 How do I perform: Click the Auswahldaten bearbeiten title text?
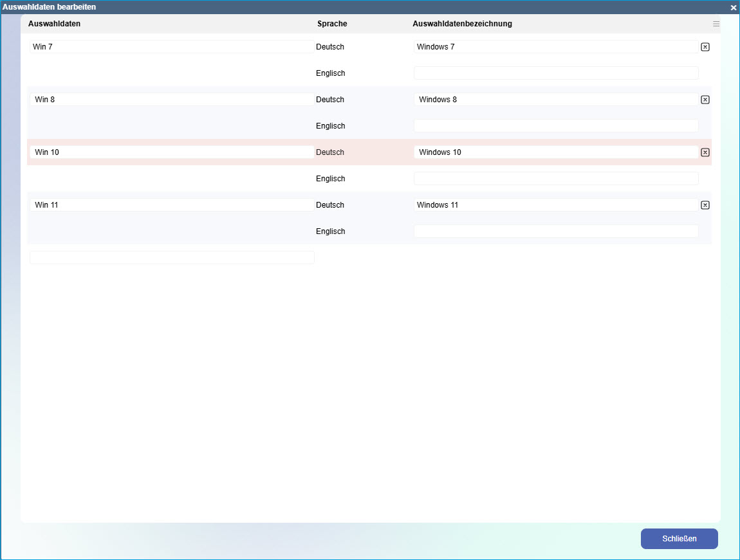(49, 7)
